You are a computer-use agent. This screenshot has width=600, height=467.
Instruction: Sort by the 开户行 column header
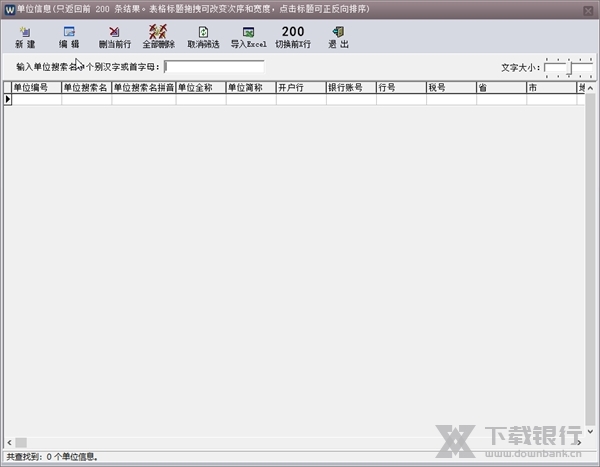pos(300,88)
